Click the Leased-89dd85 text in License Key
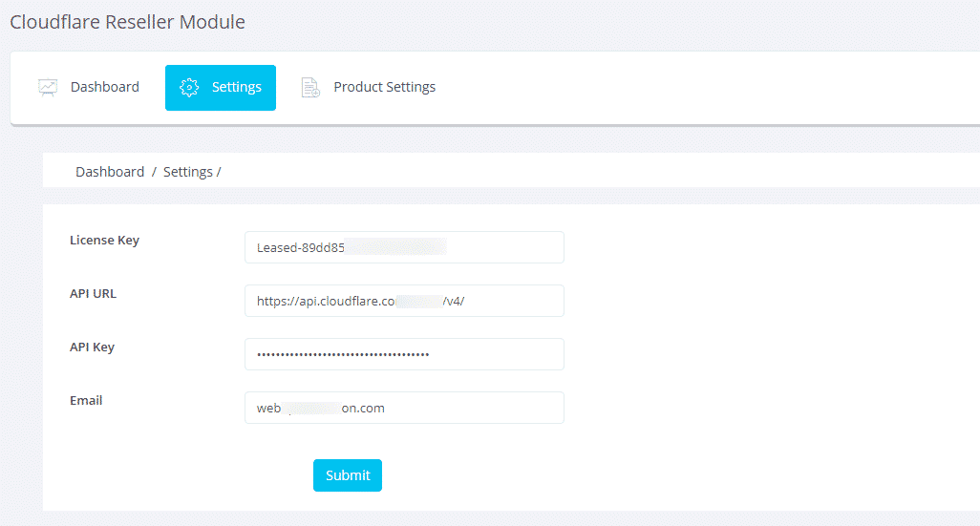The image size is (980, 526). [x=300, y=247]
